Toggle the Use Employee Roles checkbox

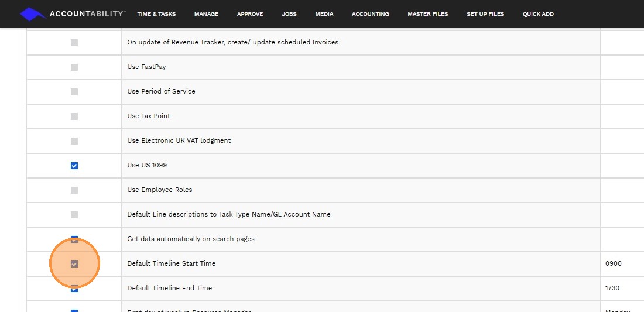pos(74,190)
